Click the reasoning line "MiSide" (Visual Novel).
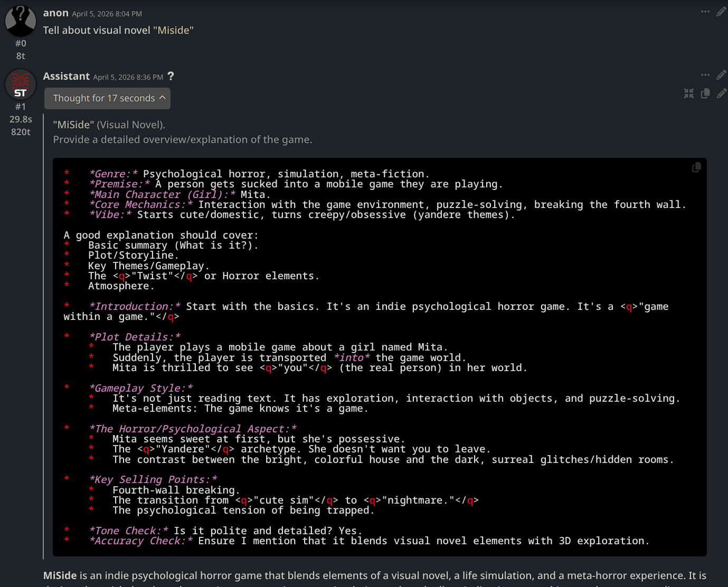Image resolution: width=728 pixels, height=587 pixels. click(109, 125)
